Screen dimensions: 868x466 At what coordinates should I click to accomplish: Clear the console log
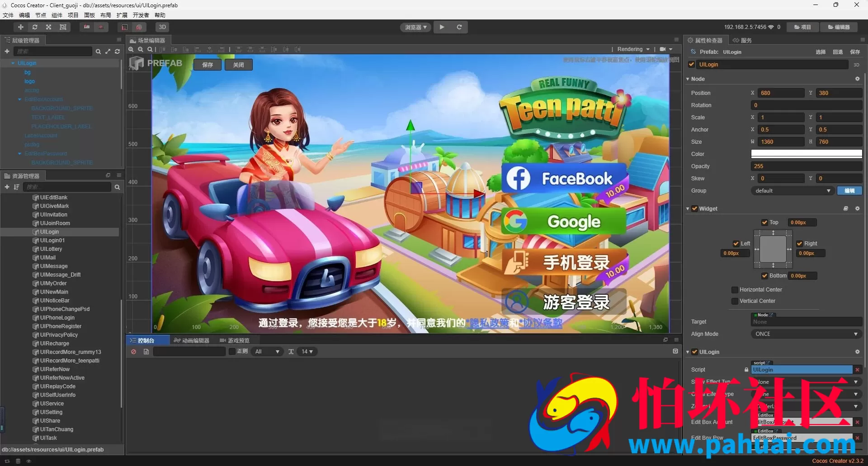click(x=133, y=352)
